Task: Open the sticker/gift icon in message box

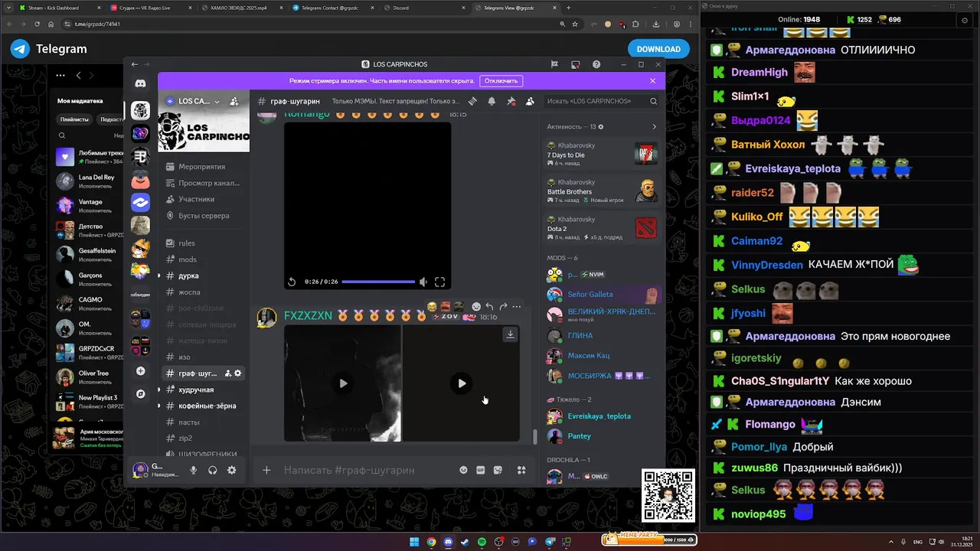Action: pyautogui.click(x=463, y=470)
